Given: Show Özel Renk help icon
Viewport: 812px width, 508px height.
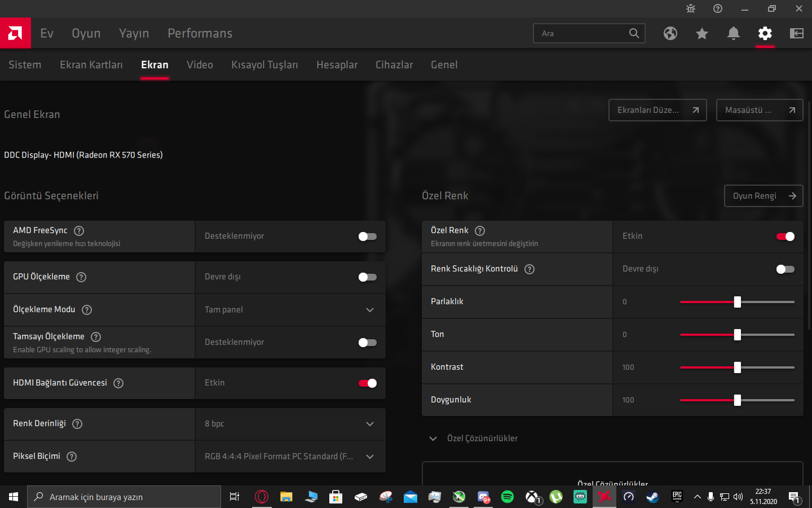Looking at the screenshot, I should [x=480, y=230].
